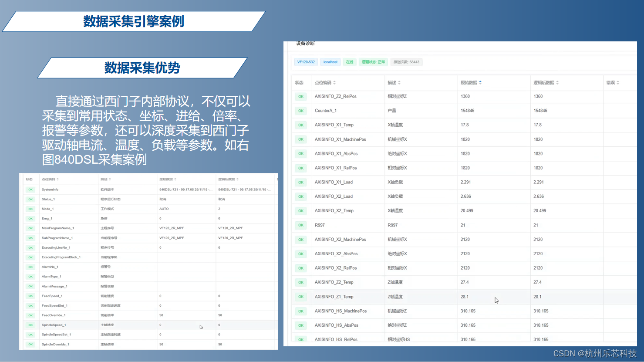
Task: Select Status_1 in the left table
Action: click(48, 199)
